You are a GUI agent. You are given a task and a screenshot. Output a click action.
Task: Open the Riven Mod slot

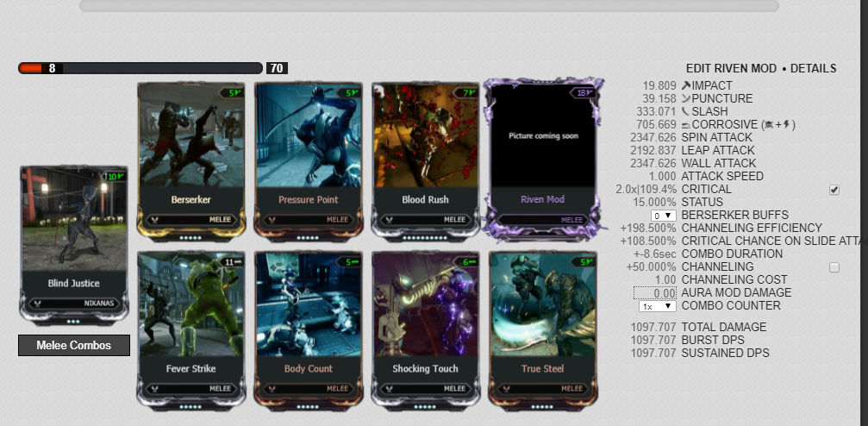[x=542, y=160]
